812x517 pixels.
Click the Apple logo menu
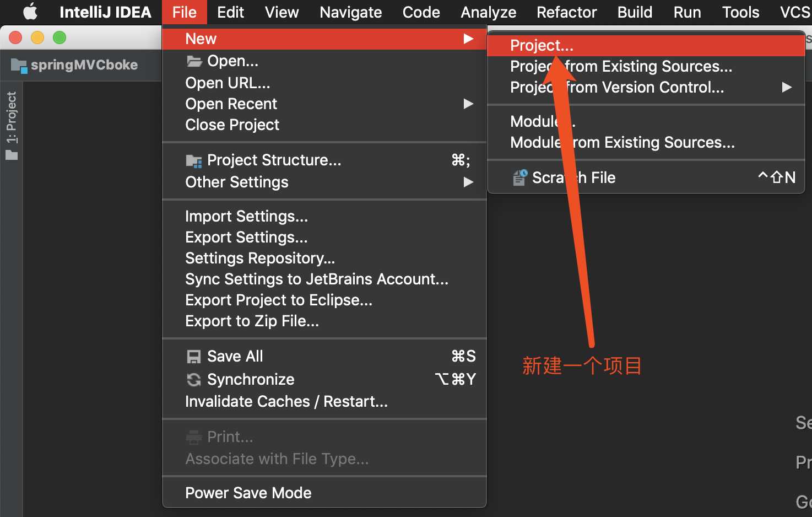pyautogui.click(x=30, y=12)
